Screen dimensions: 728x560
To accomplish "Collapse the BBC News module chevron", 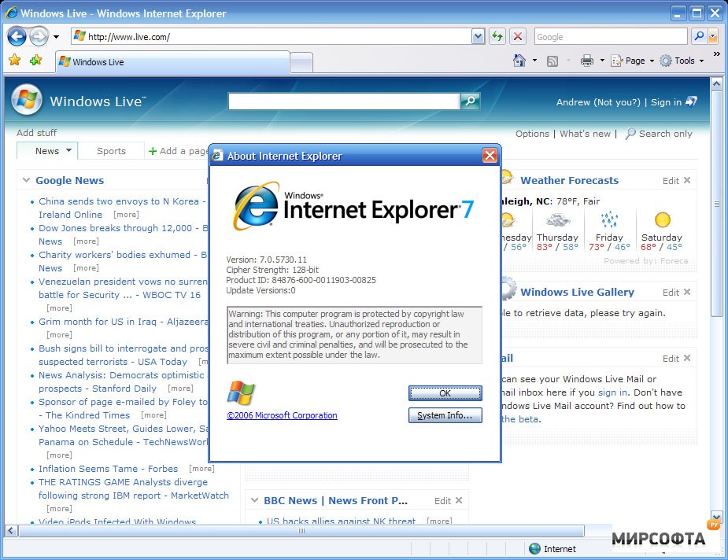I will coord(254,500).
